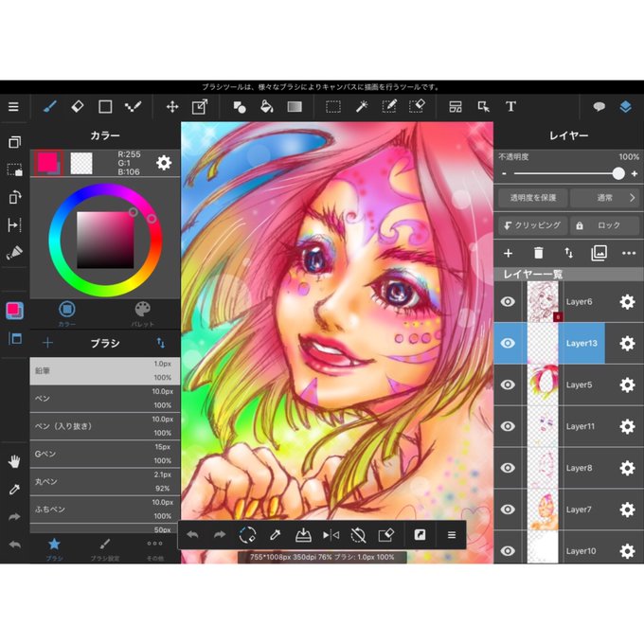Save canvas from floating toolbar

[303, 535]
